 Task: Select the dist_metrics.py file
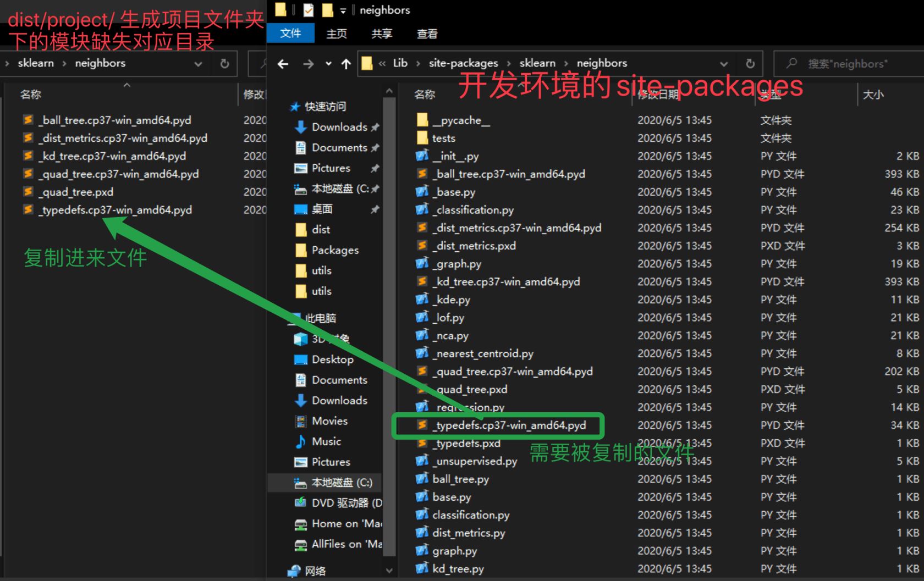pyautogui.click(x=469, y=533)
